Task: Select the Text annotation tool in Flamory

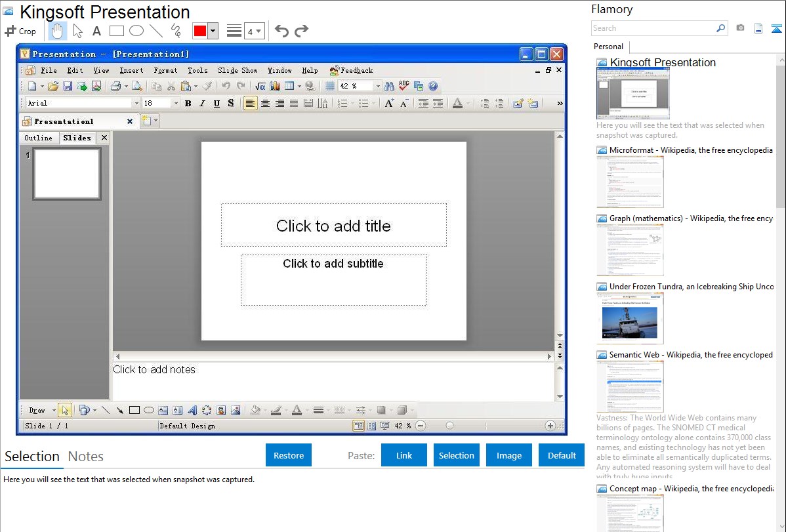Action: click(96, 31)
